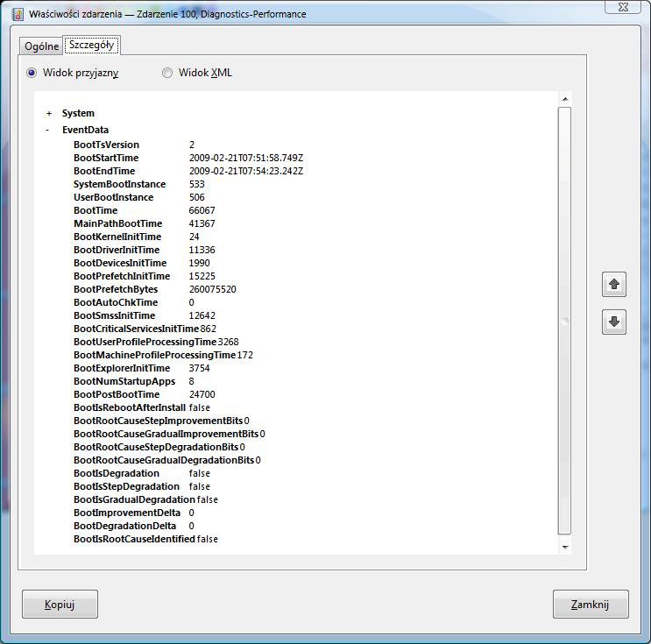Close the event properties dialog

pos(623,7)
